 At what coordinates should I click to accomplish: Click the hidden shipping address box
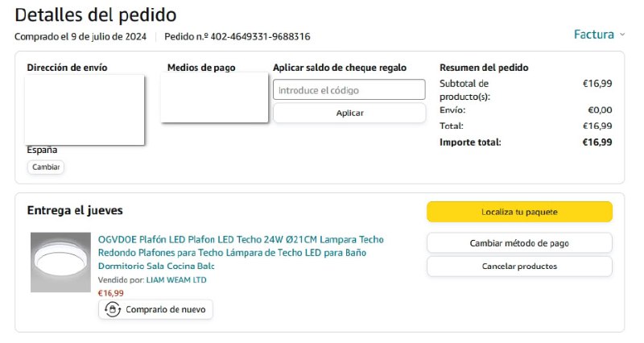[85, 110]
